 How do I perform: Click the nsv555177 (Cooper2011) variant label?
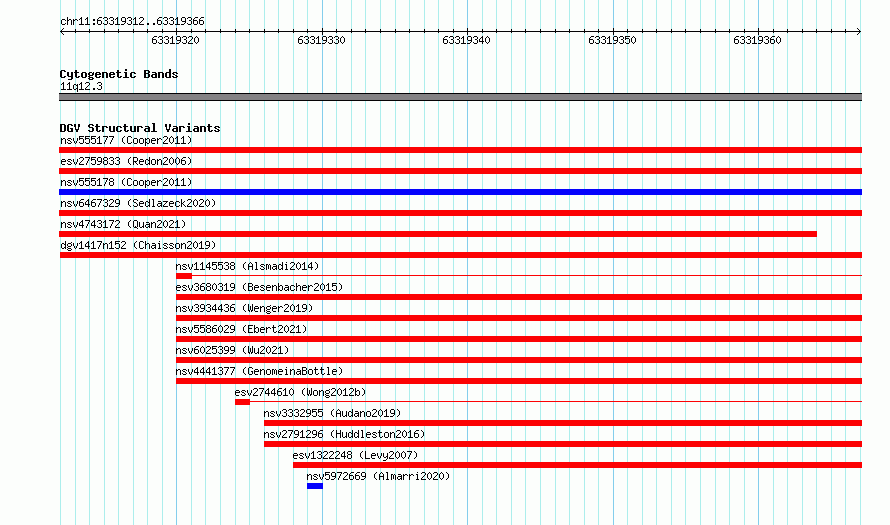126,140
